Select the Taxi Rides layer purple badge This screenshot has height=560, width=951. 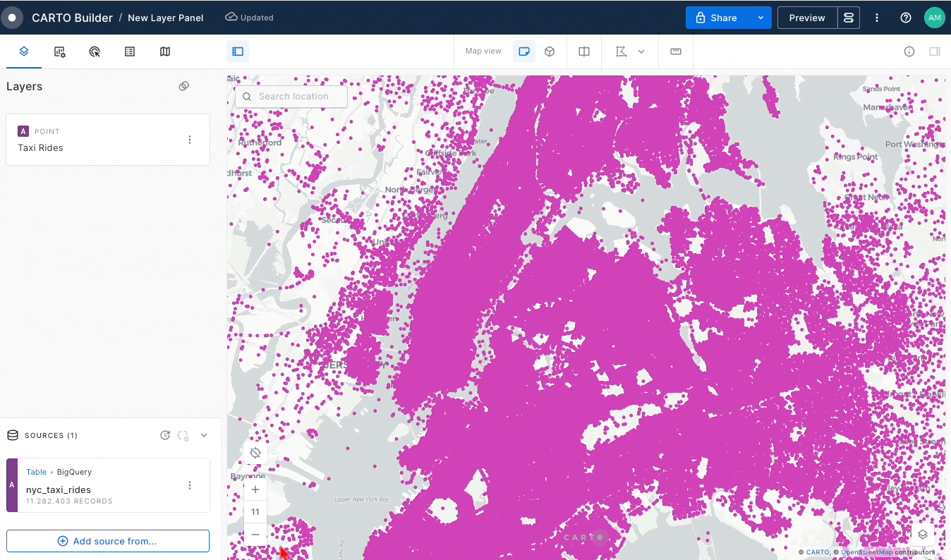click(x=23, y=131)
